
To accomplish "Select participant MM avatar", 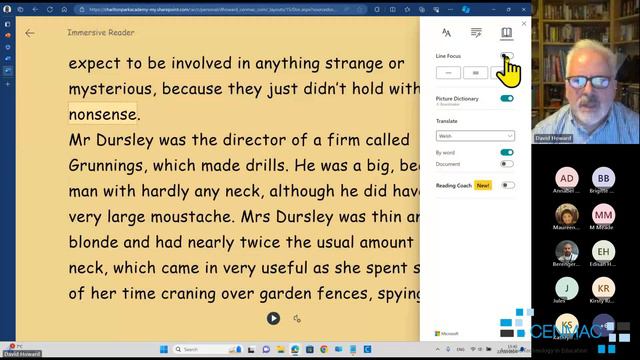I will coord(603,215).
